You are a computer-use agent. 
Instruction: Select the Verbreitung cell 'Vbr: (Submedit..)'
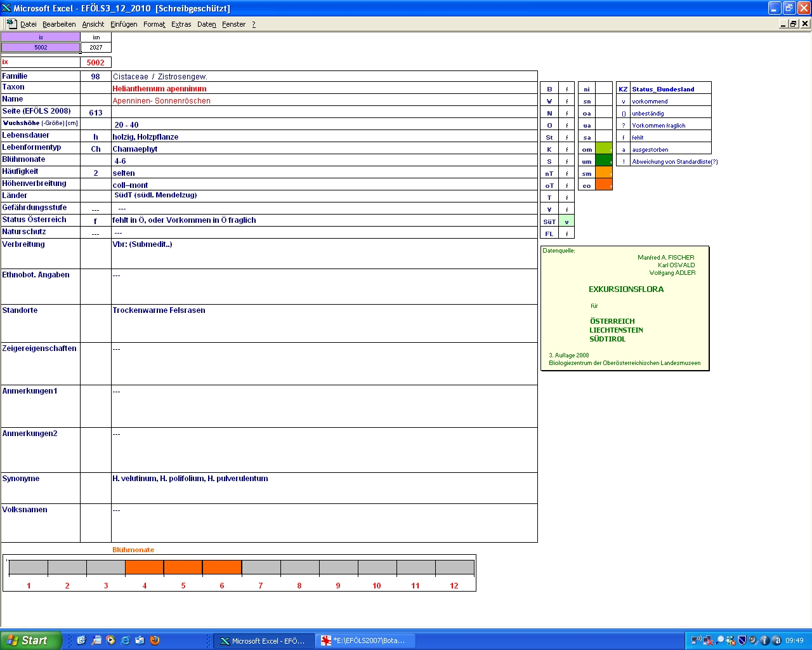324,253
